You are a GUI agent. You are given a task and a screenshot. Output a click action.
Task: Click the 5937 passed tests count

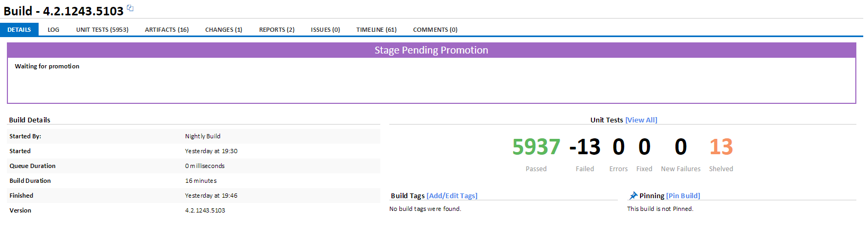(536, 147)
